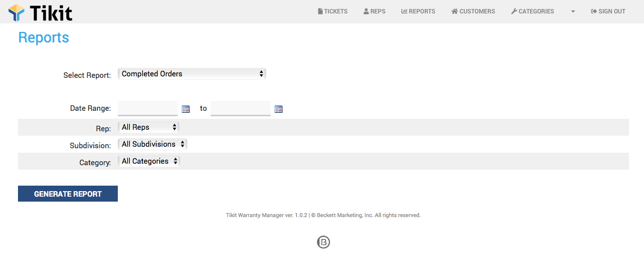Open the All Subdivisions dropdown
This screenshot has height=260, width=644.
coord(152,144)
